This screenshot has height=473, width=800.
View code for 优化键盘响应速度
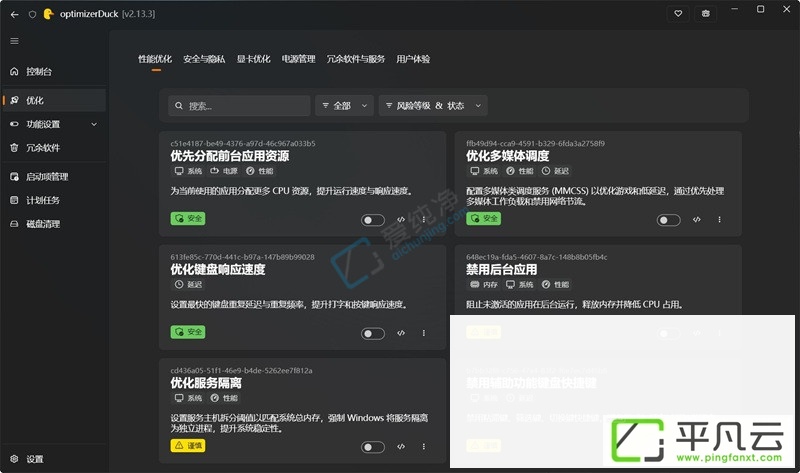[x=401, y=333]
